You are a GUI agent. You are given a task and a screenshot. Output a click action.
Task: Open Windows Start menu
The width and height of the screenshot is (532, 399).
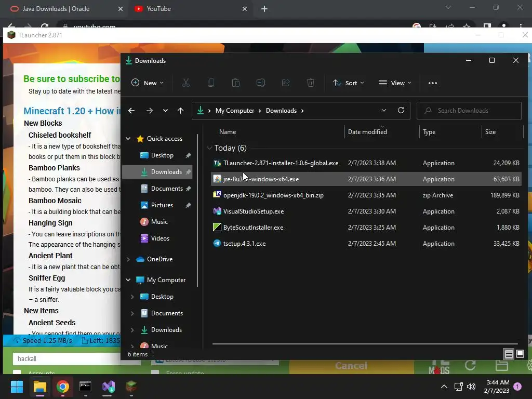pos(17,387)
